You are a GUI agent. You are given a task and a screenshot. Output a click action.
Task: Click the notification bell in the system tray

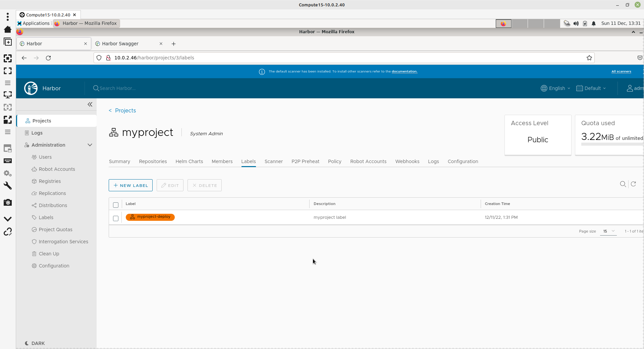(x=594, y=23)
